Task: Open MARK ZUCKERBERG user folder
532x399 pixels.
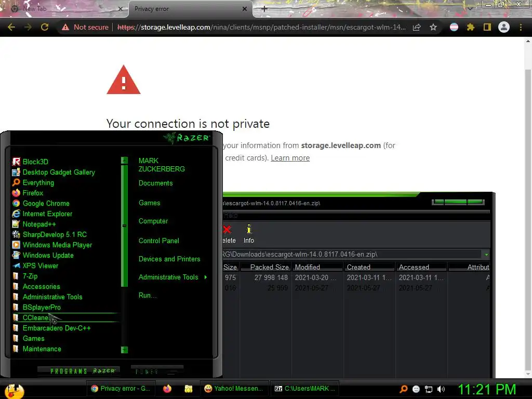Action: pyautogui.click(x=162, y=165)
